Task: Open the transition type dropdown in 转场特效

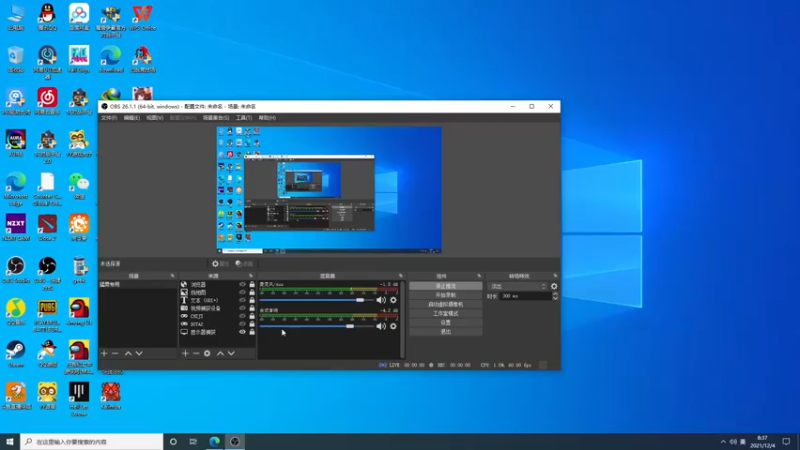Action: coord(518,286)
